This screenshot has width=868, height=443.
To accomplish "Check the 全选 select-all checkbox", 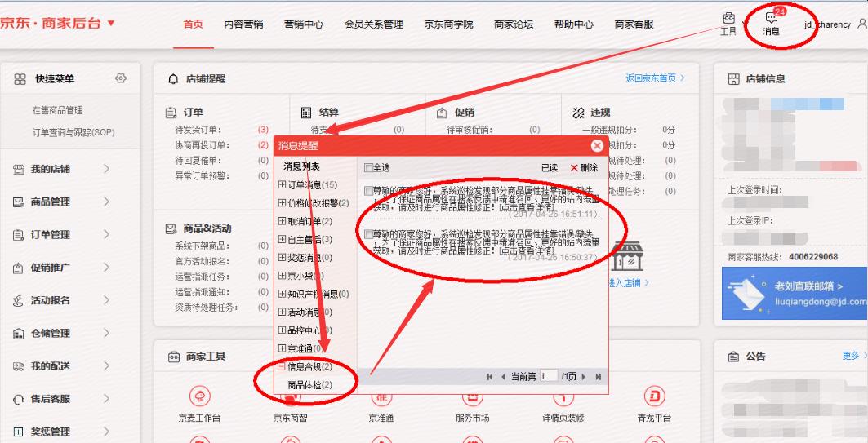I will (369, 167).
